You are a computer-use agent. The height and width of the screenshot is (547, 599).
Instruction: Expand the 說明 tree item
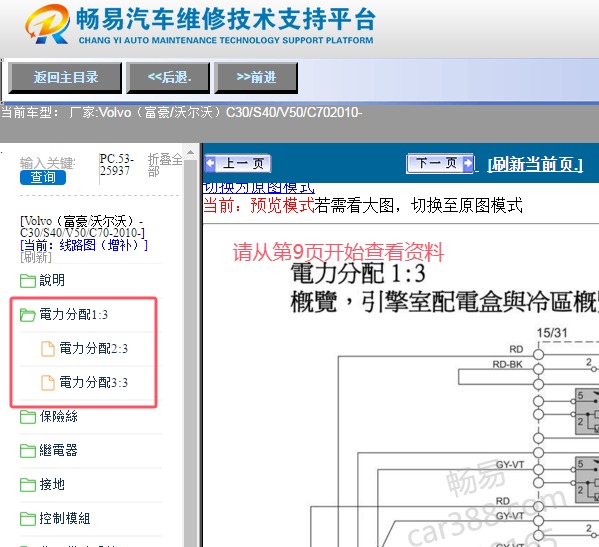(52, 280)
